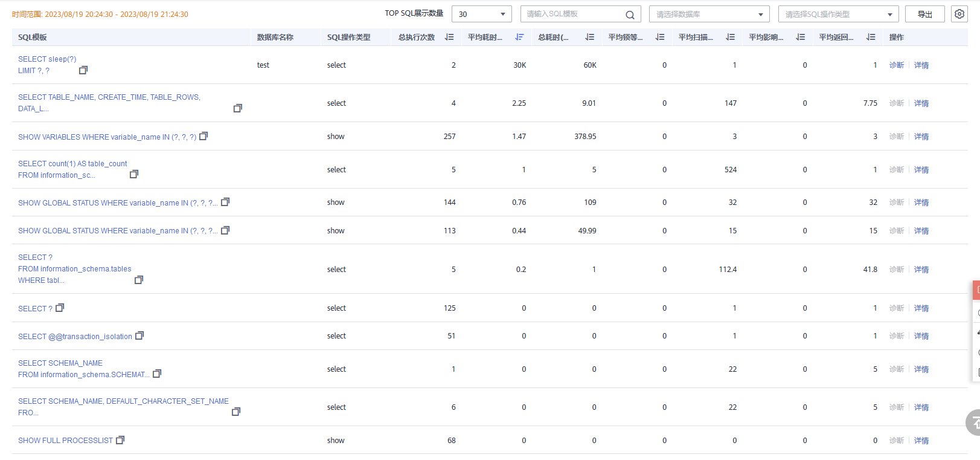Open the 请选择SQL操作类型 dropdown

click(x=839, y=14)
